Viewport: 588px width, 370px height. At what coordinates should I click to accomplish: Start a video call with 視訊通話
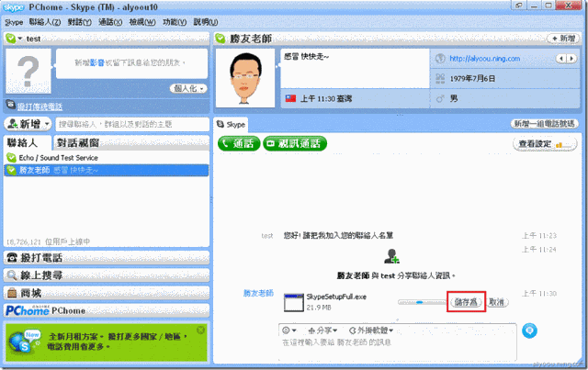tap(295, 143)
